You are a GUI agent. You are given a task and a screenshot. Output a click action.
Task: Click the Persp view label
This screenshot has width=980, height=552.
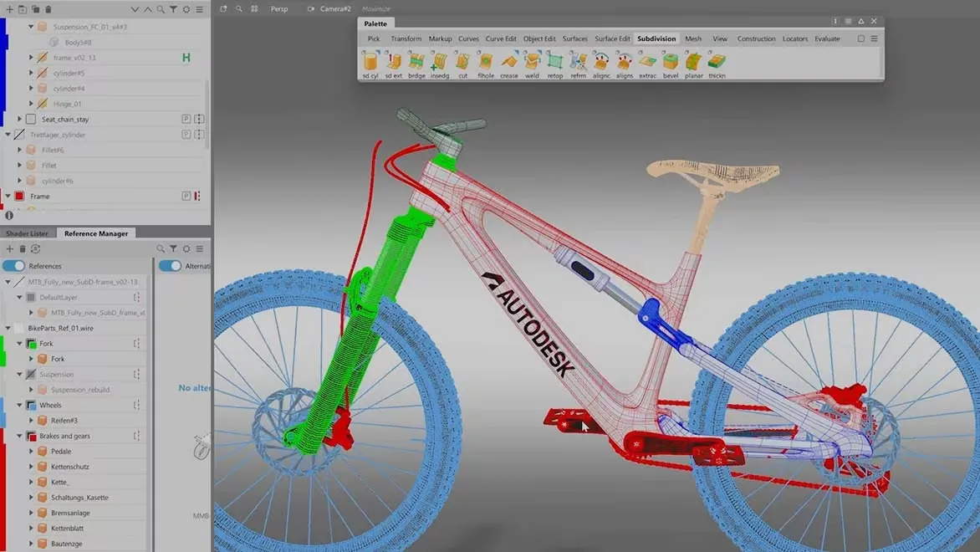pyautogui.click(x=279, y=9)
